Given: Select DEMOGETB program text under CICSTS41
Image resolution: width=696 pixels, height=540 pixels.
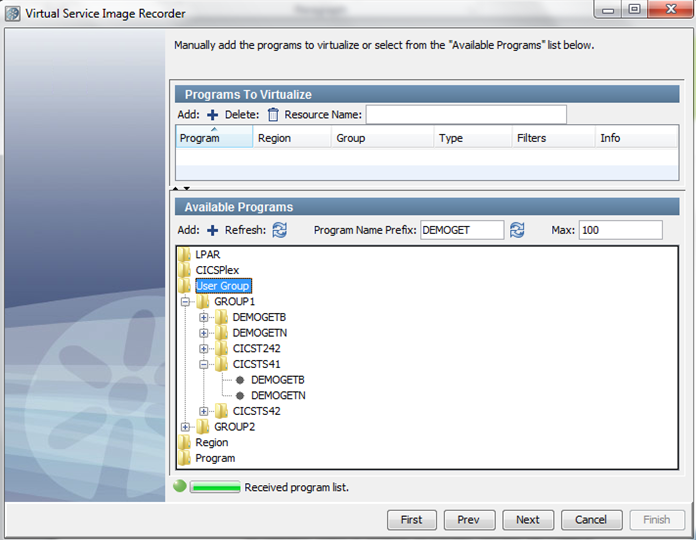Looking at the screenshot, I should (x=278, y=380).
